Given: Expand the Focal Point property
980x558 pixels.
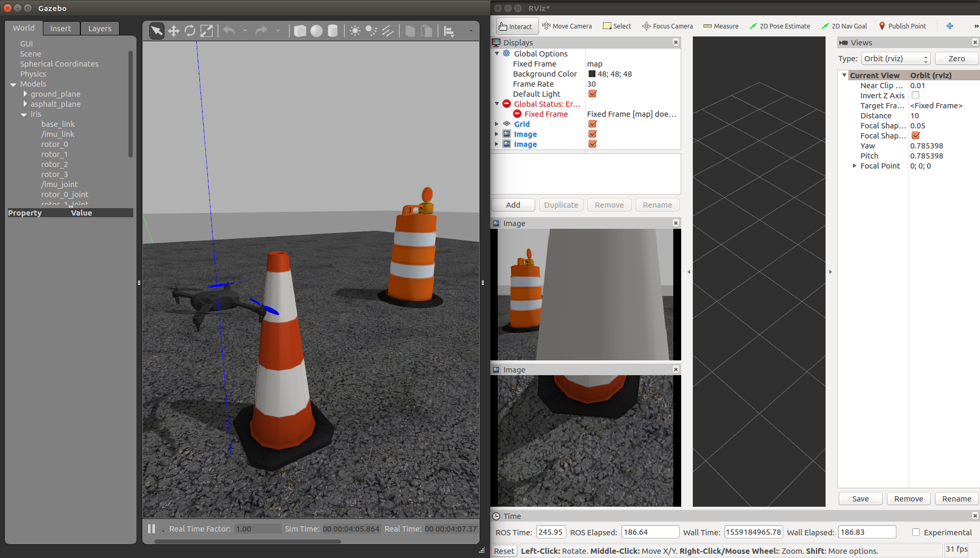Looking at the screenshot, I should [x=854, y=166].
